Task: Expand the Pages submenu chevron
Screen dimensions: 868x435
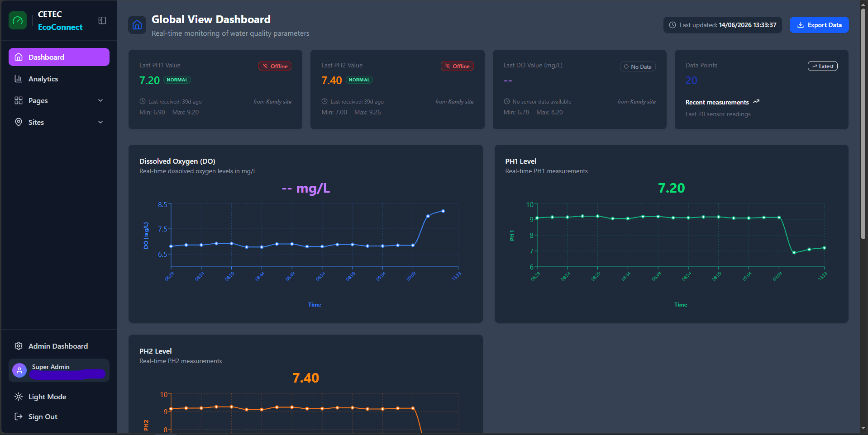Action: (100, 100)
